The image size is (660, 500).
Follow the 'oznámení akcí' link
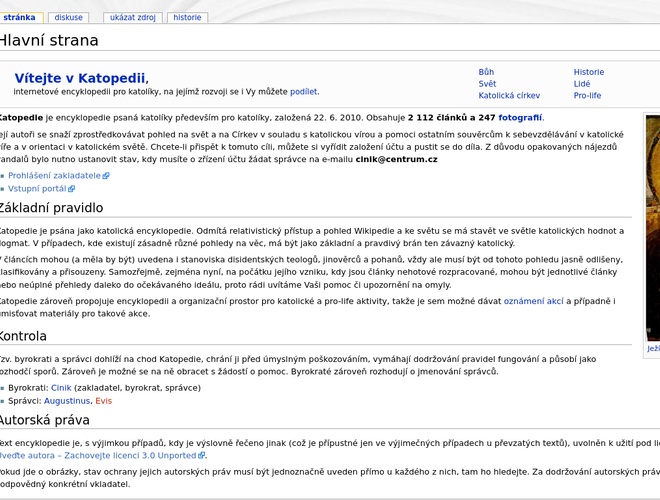pos(534,300)
